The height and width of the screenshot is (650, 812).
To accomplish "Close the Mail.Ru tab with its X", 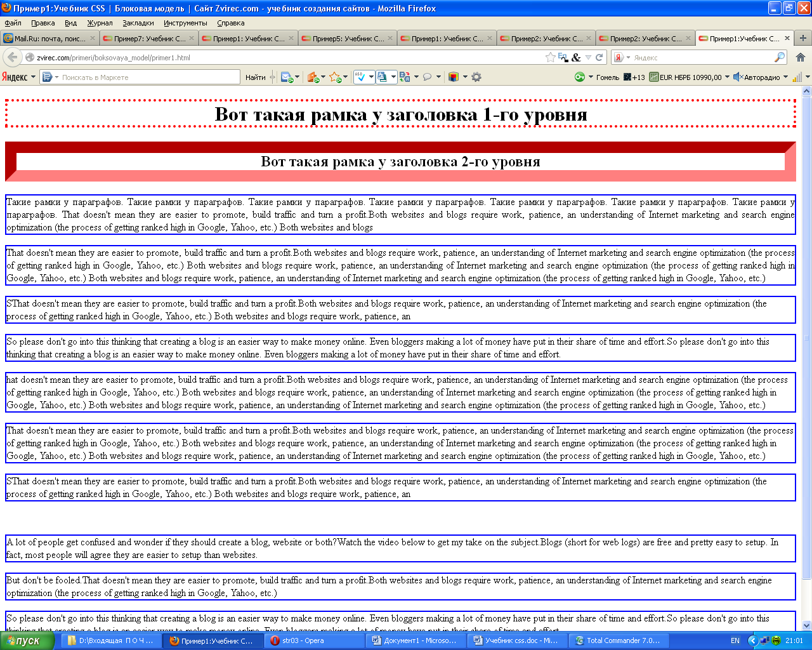I will pyautogui.click(x=92, y=38).
